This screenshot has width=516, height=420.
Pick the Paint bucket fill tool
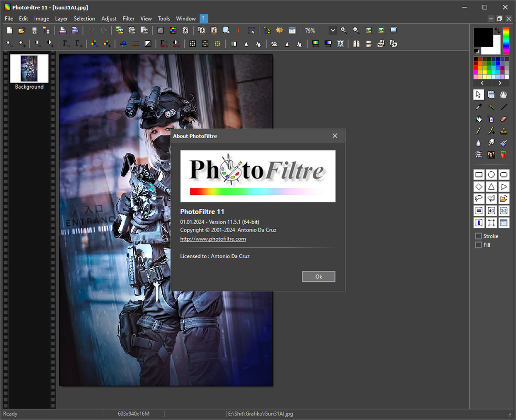479,119
